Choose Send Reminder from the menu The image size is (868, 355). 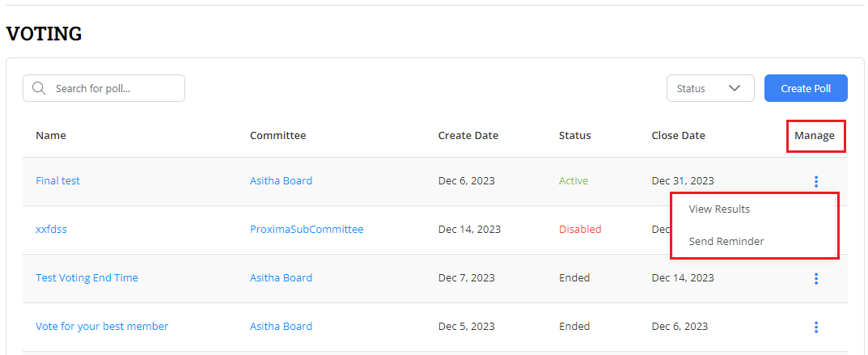click(x=726, y=241)
